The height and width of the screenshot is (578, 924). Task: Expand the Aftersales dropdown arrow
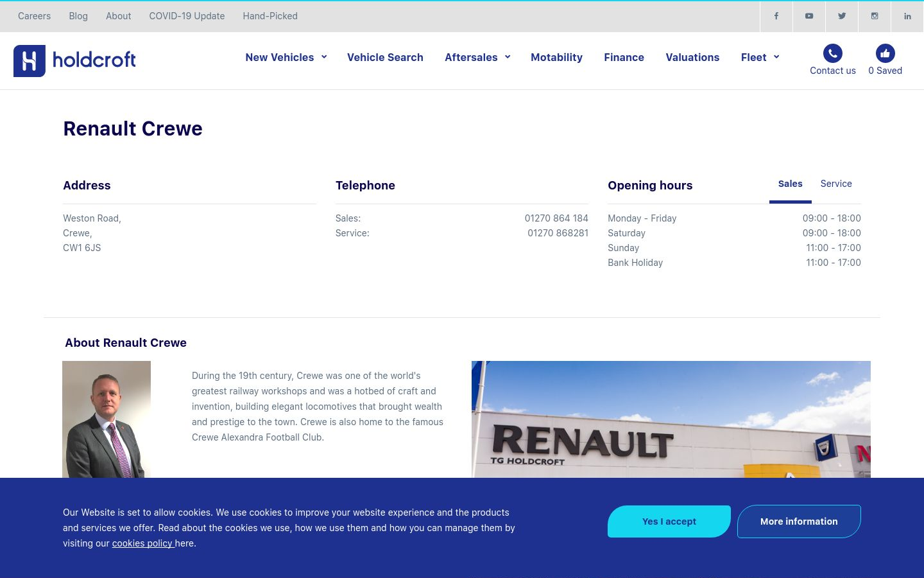tap(508, 57)
